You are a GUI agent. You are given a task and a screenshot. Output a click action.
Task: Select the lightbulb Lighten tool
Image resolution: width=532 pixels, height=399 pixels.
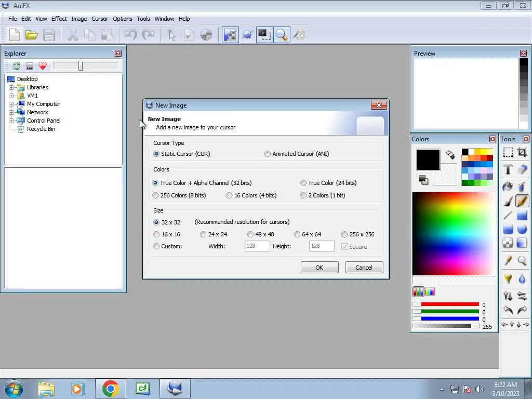coord(508,278)
